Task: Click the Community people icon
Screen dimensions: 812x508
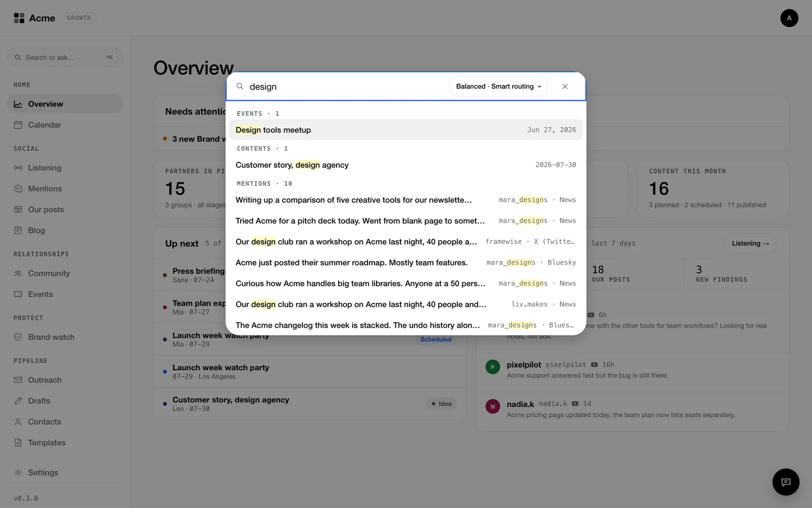Action: (18, 273)
